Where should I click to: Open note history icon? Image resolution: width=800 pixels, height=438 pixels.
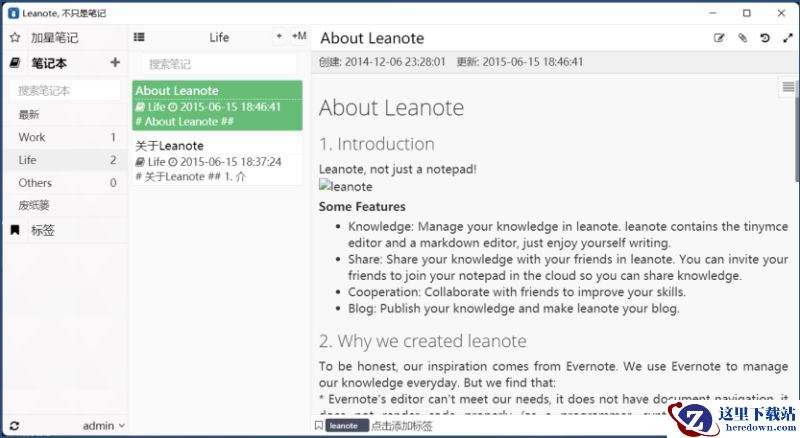[764, 38]
